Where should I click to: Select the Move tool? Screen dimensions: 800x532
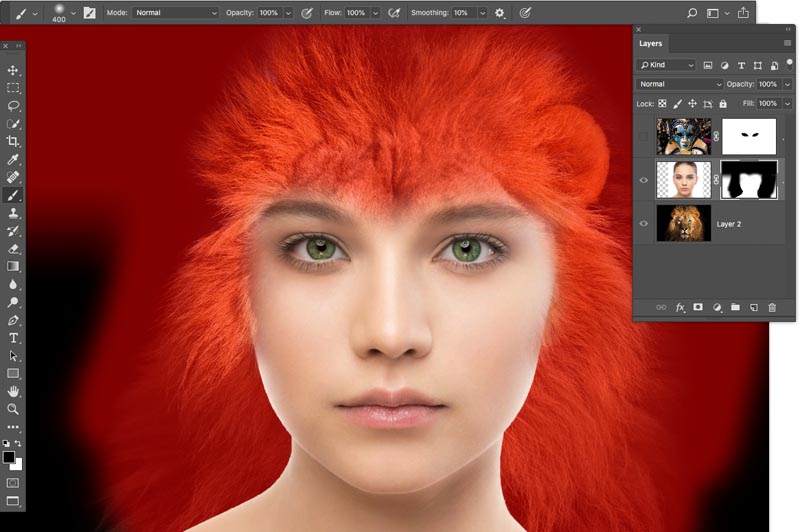(x=13, y=70)
